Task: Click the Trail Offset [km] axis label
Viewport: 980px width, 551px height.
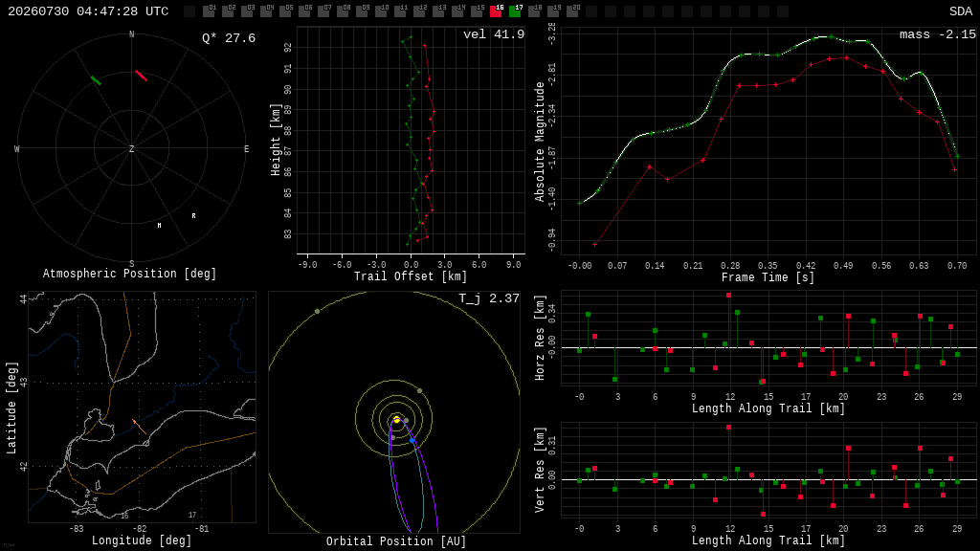Action: 411,276
